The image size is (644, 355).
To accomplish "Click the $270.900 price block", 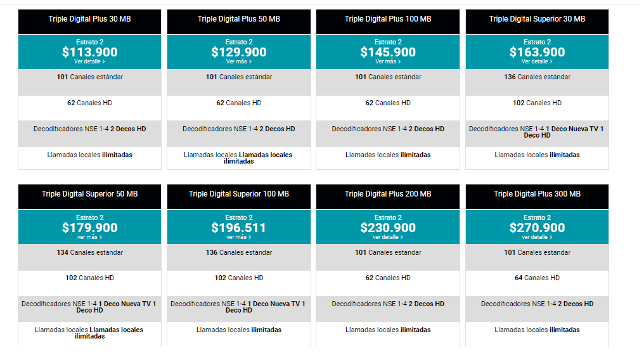I will click(x=537, y=227).
